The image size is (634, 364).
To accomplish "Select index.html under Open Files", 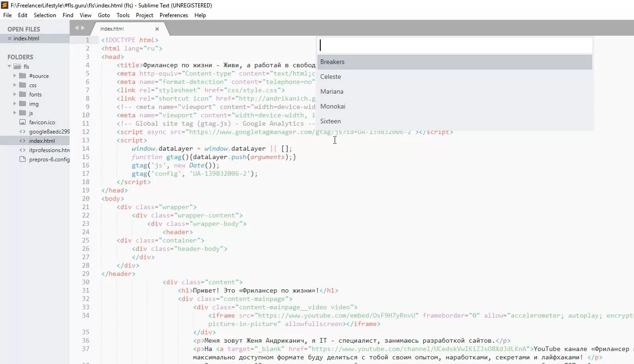I will (35, 38).
